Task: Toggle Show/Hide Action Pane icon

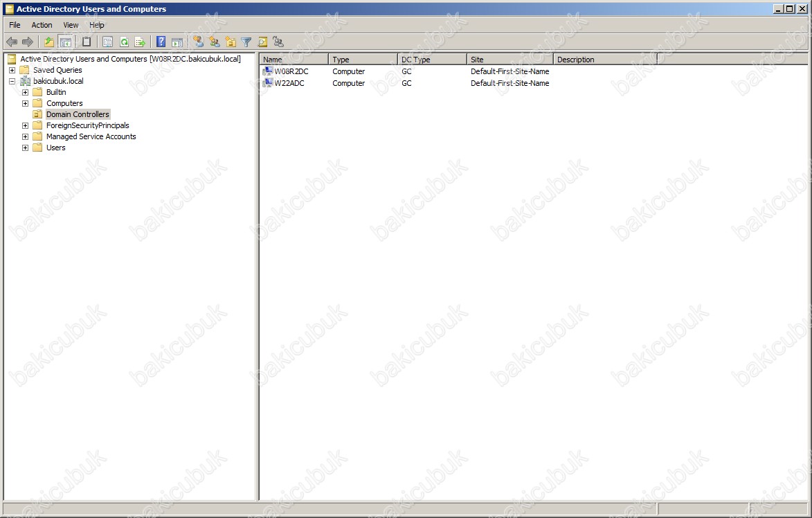Action: (x=177, y=42)
